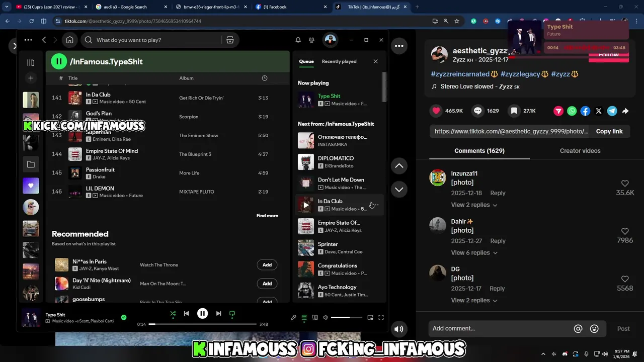Viewport: 644px width, 362px height.
Task: Toggle saved checkmark for Type Shit
Action: [124, 317]
